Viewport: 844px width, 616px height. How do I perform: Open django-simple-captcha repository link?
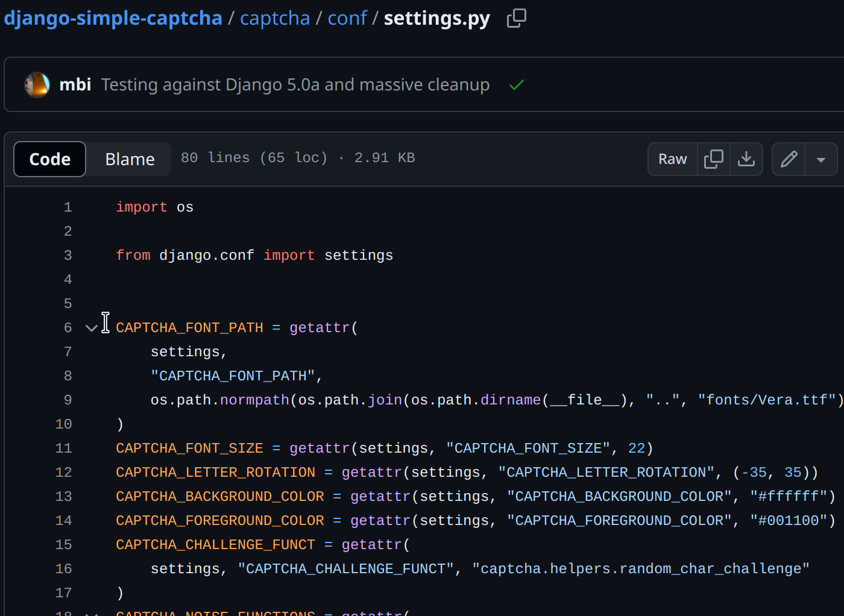pyautogui.click(x=113, y=18)
